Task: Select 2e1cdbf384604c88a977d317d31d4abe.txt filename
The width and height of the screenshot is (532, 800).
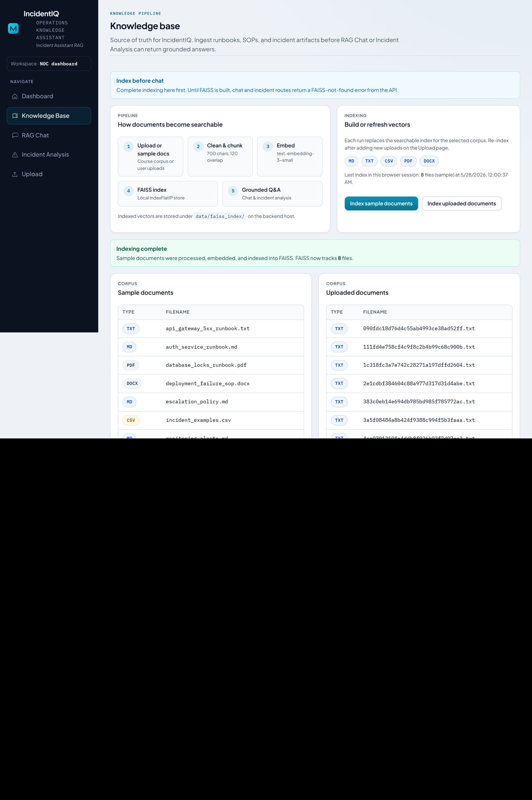Action: click(419, 384)
